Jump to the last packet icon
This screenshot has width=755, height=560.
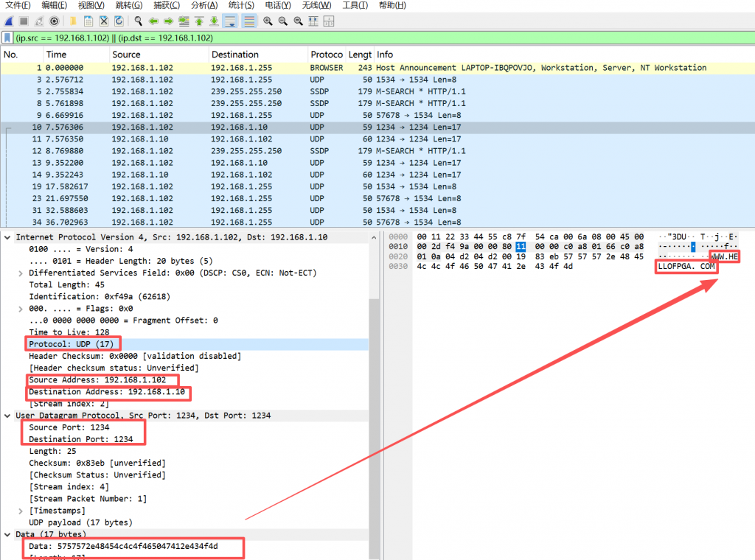(x=214, y=21)
